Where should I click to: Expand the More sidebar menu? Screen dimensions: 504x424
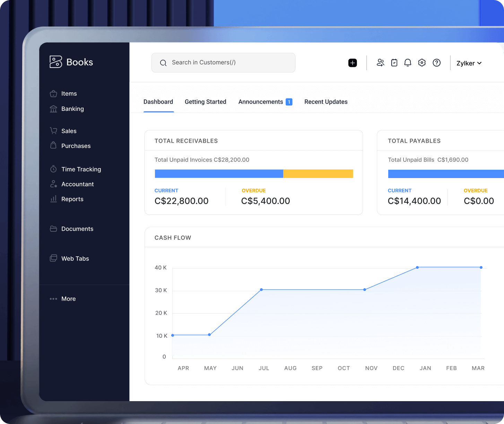[x=68, y=299]
